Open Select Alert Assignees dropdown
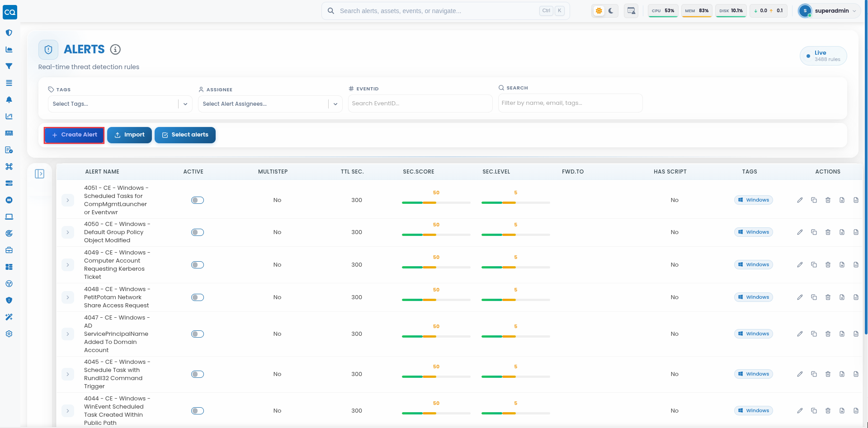Screen dimensions: 868x428 coord(270,104)
